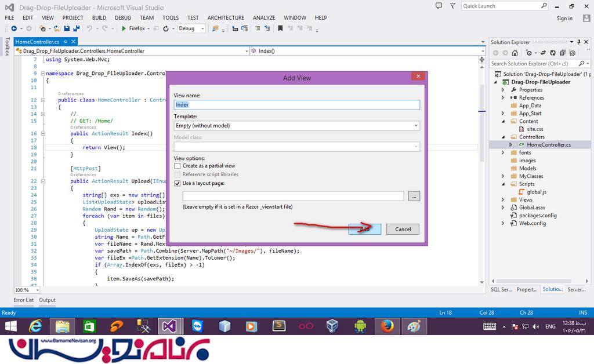Click the Save All toolbar icon
The width and height of the screenshot is (594, 364).
coord(77,28)
